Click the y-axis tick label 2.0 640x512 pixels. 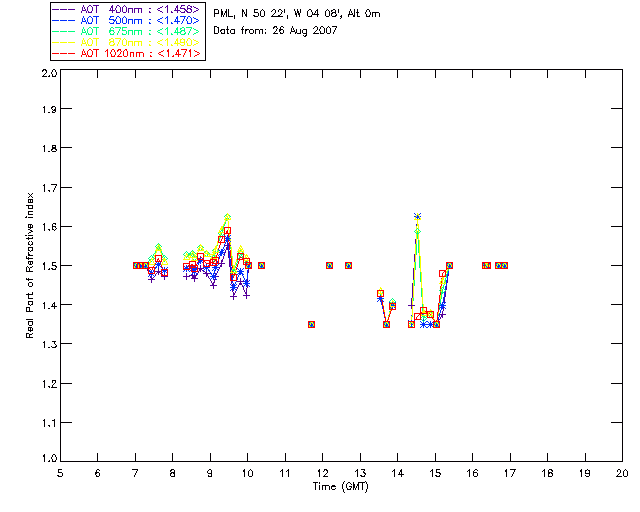[x=49, y=73]
